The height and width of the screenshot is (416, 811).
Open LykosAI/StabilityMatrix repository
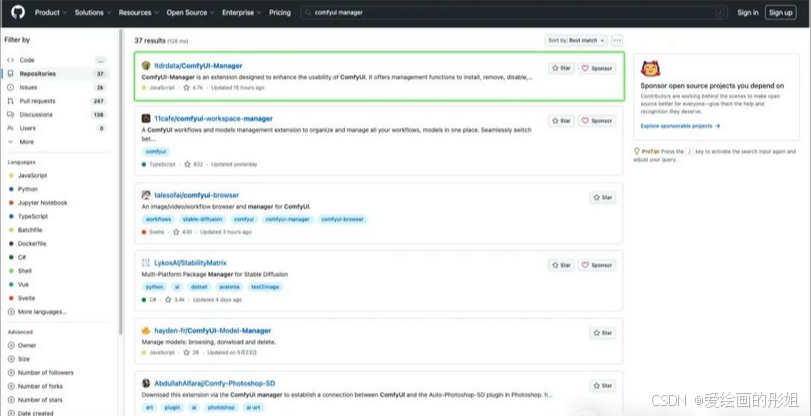[190, 263]
